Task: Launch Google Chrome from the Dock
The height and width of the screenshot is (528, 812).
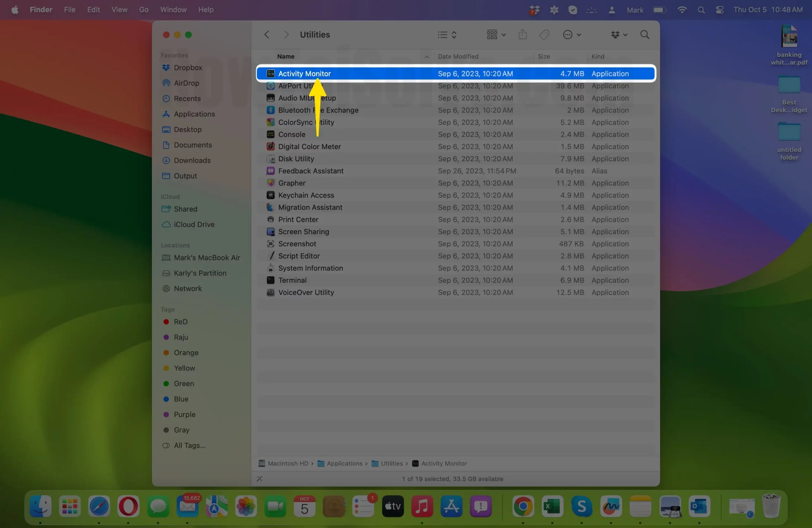Action: coord(523,507)
